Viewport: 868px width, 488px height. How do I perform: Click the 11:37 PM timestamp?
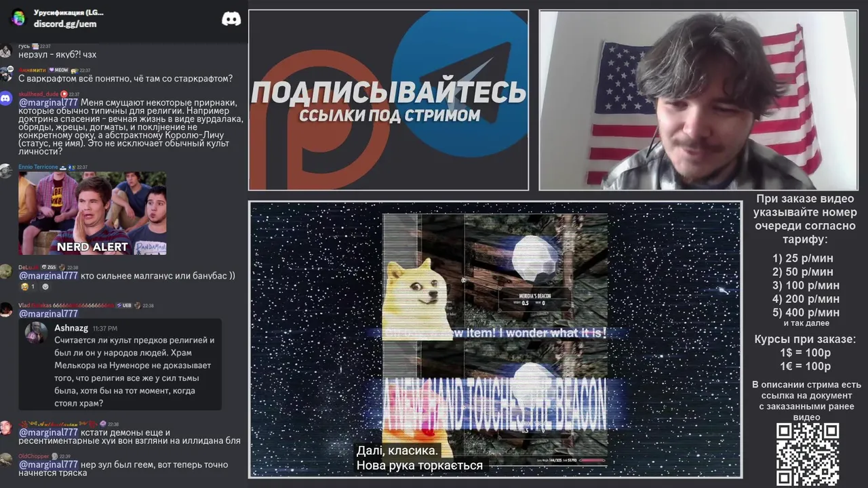(x=105, y=329)
